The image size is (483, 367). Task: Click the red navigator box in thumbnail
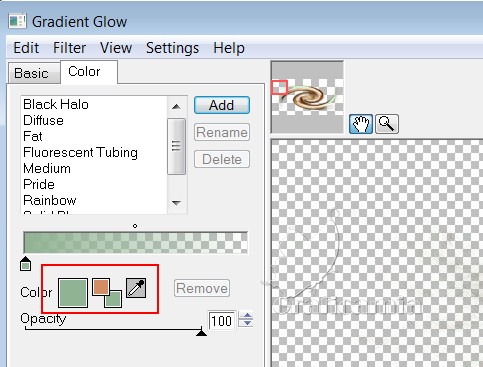point(279,87)
